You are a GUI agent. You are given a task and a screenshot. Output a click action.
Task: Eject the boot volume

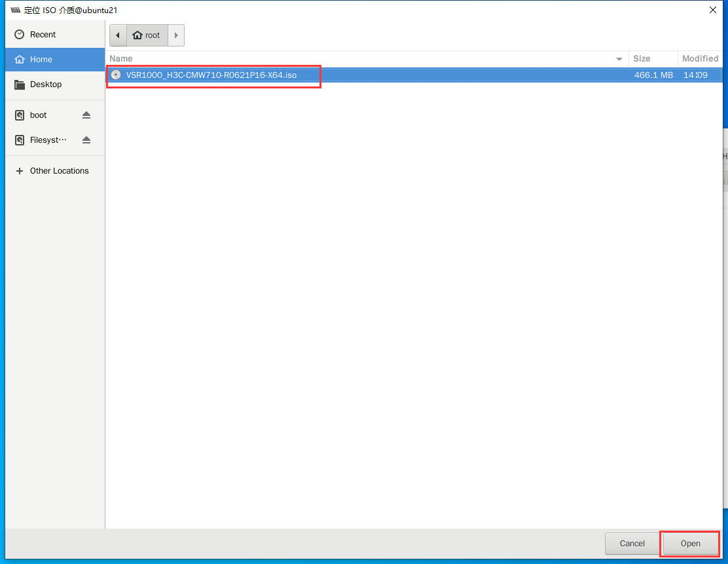point(86,115)
